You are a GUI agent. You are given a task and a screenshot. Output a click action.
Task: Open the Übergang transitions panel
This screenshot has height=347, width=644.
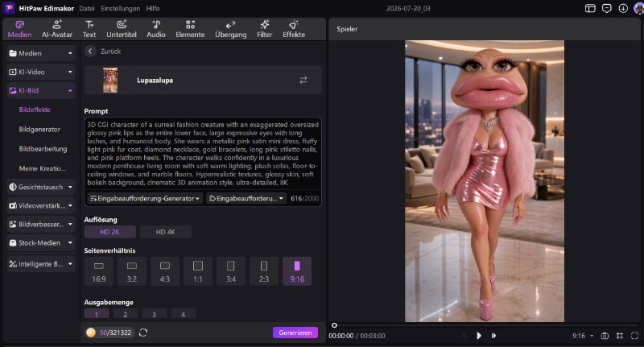pos(230,29)
